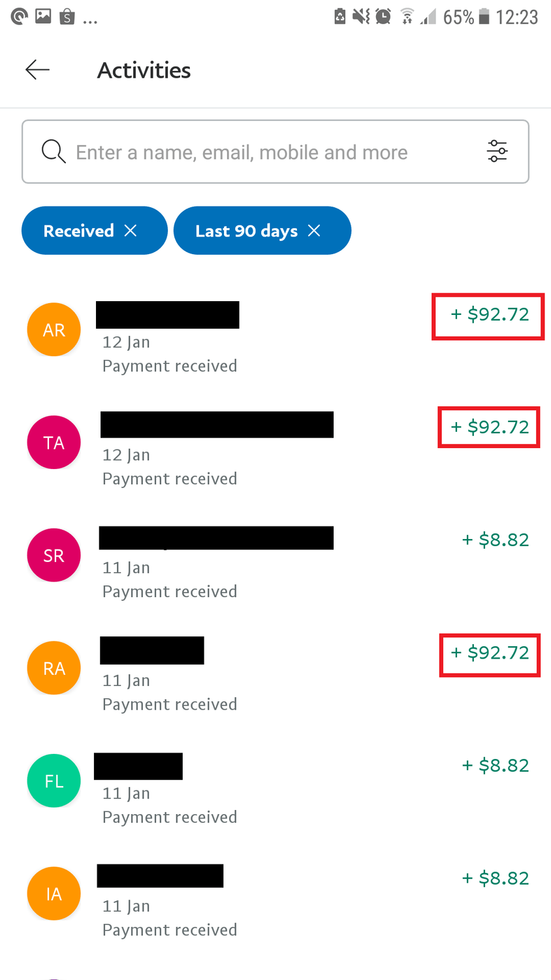Image resolution: width=551 pixels, height=980 pixels.
Task: Select the Last 90 days filter chip
Action: pos(262,231)
